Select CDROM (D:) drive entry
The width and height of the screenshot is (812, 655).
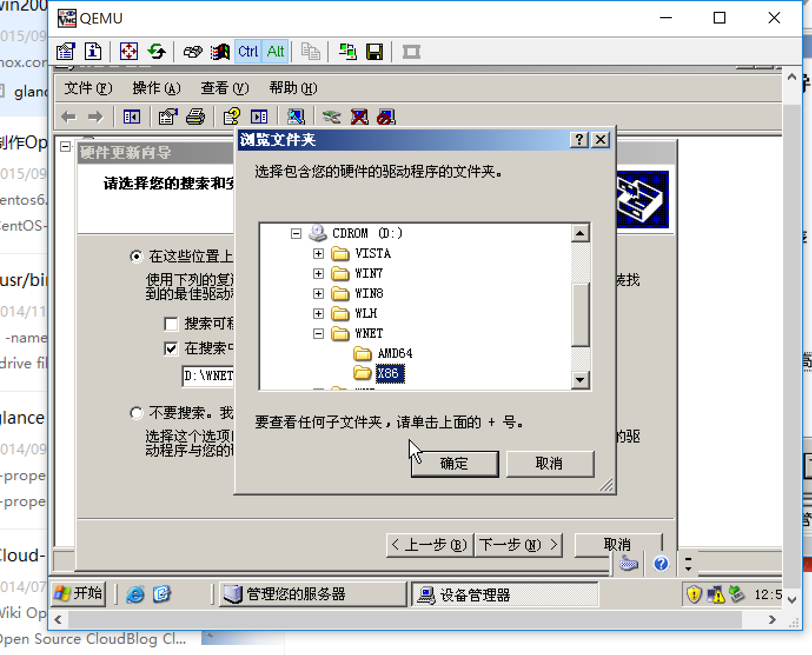pos(367,234)
